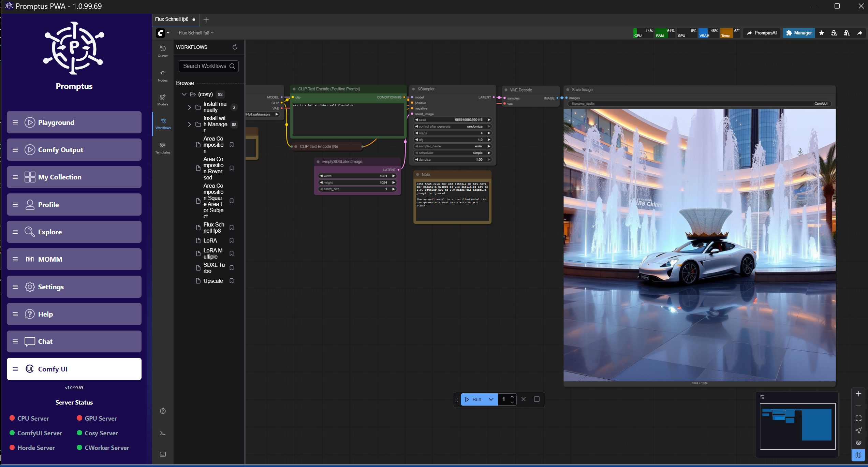Open the Run button dropdown options
The image size is (868, 467).
coord(491,399)
